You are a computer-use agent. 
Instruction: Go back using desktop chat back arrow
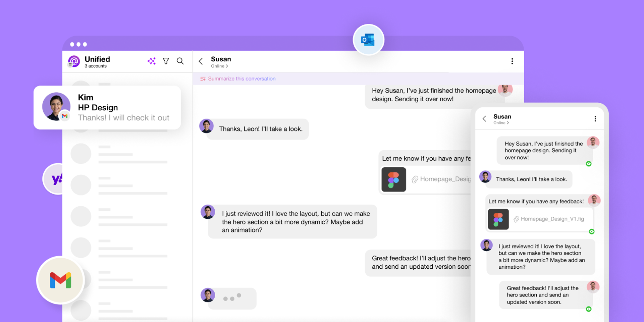[201, 61]
